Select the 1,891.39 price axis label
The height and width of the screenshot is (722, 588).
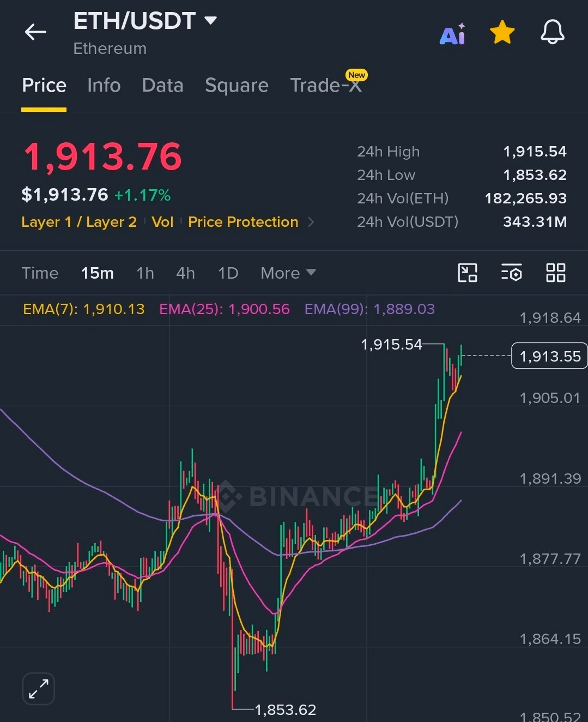click(550, 479)
